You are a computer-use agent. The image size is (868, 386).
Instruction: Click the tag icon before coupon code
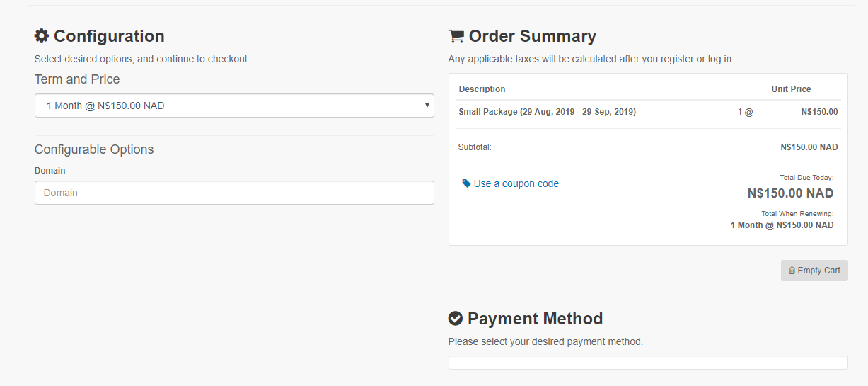(466, 183)
